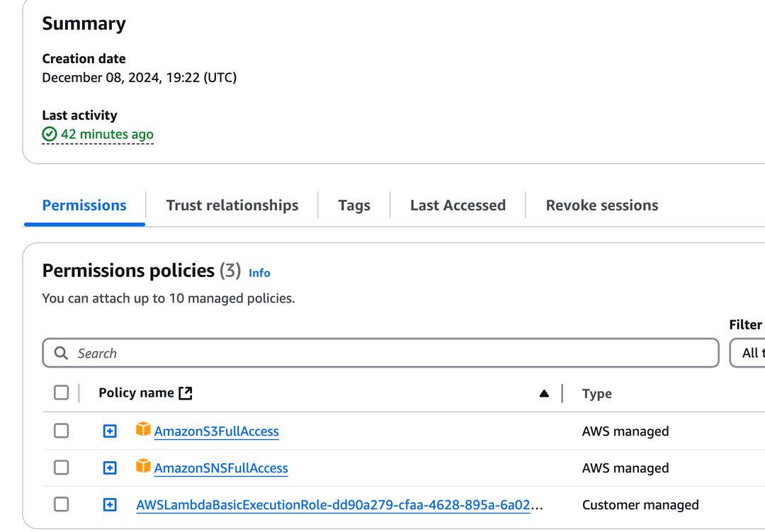Click the green check icon under Last activity
The height and width of the screenshot is (532, 765).
coord(49,134)
